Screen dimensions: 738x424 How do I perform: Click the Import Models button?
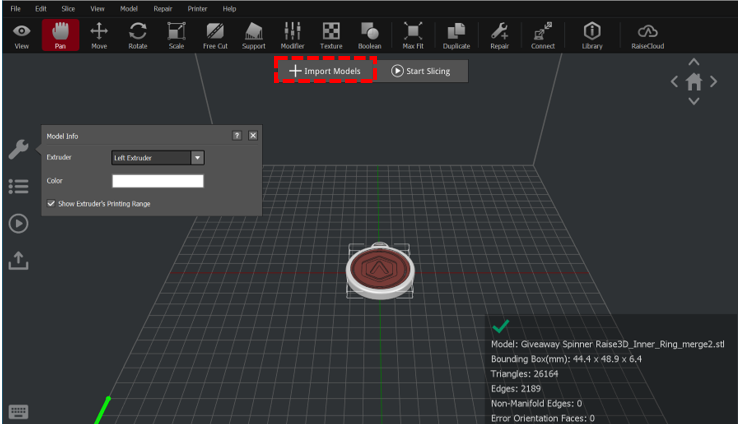click(325, 71)
